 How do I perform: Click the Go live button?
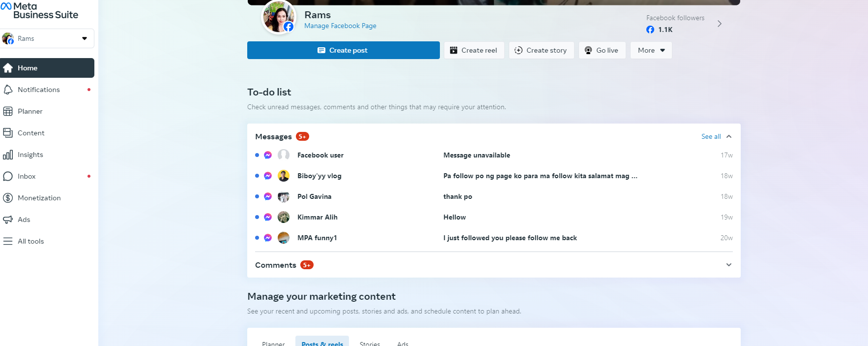[602, 50]
